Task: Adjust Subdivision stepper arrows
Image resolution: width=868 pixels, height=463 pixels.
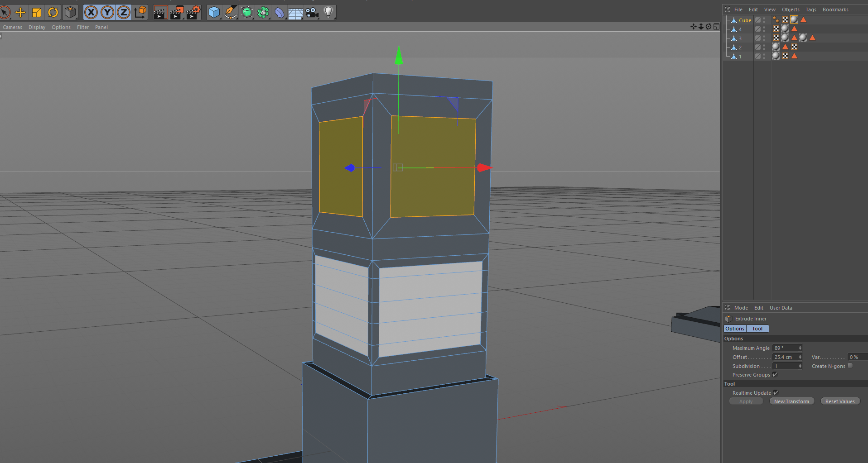Action: (x=800, y=366)
